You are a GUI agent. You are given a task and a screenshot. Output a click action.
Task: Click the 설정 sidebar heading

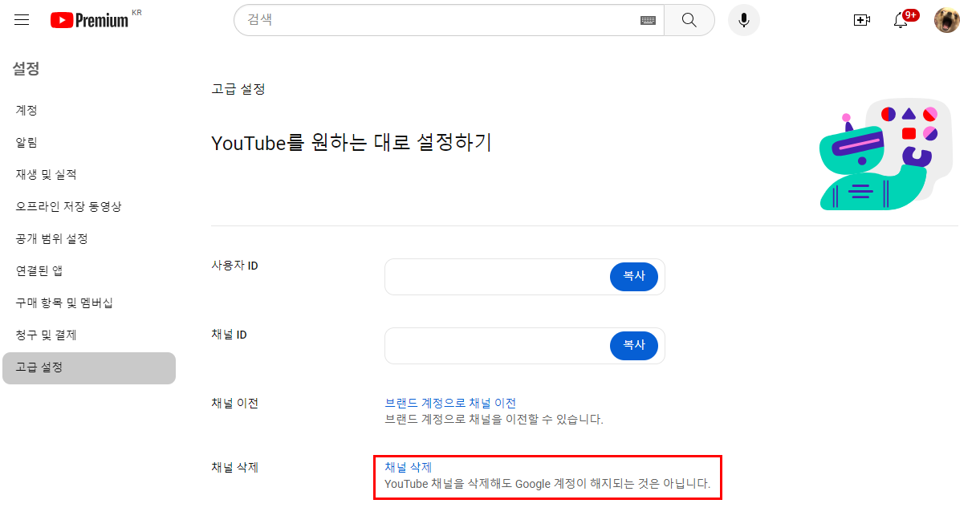point(26,69)
